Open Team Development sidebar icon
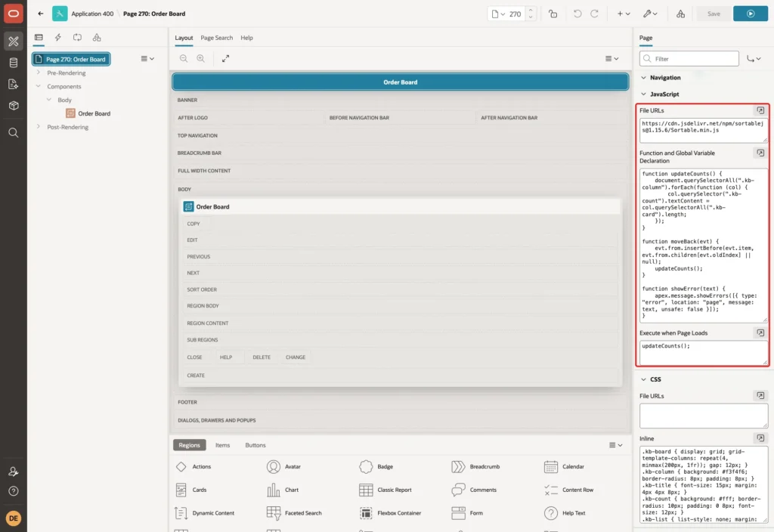Image resolution: width=774 pixels, height=532 pixels. [x=14, y=85]
